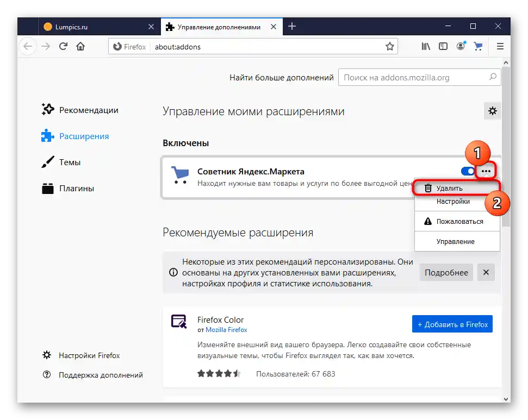Open the Плагины sidebar section

coord(67,188)
